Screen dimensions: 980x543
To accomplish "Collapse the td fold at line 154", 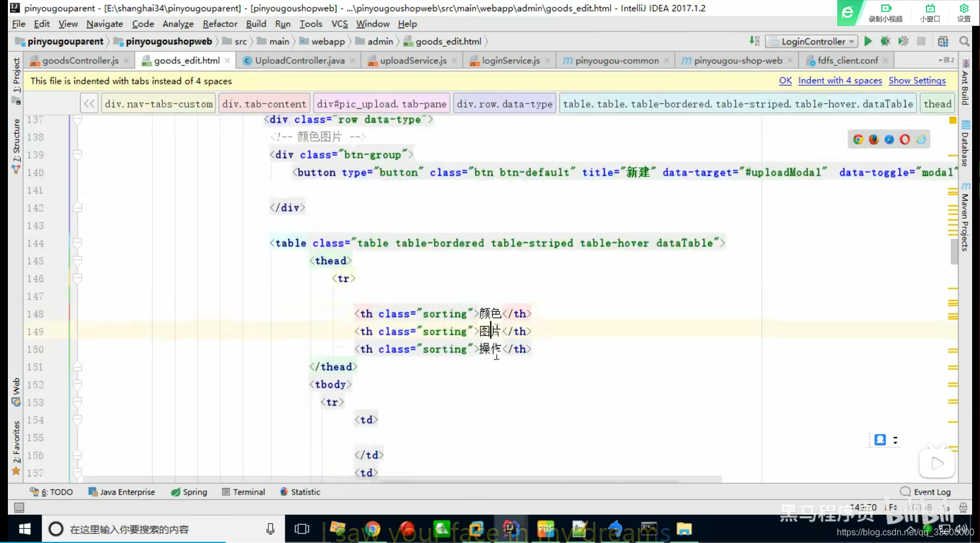I will click(x=78, y=420).
